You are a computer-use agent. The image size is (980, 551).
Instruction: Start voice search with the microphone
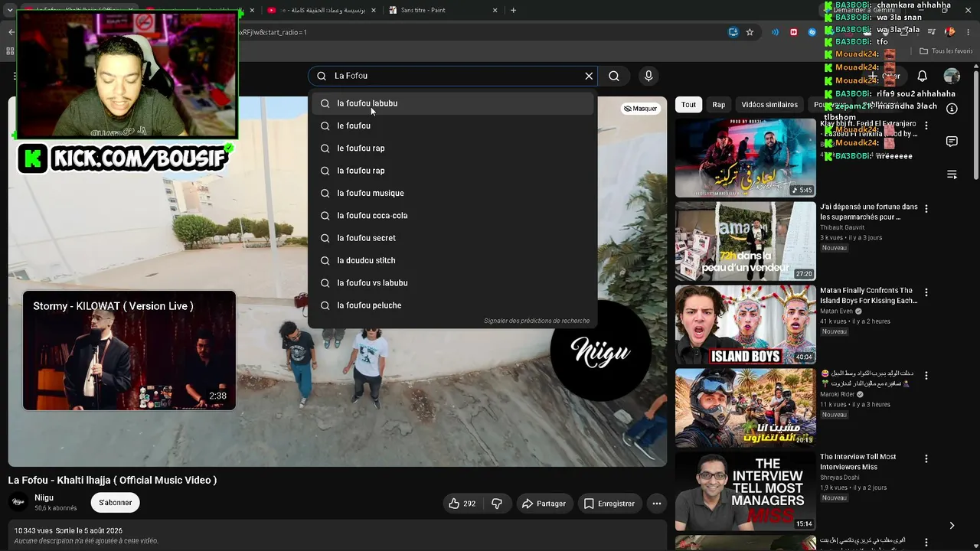click(648, 76)
